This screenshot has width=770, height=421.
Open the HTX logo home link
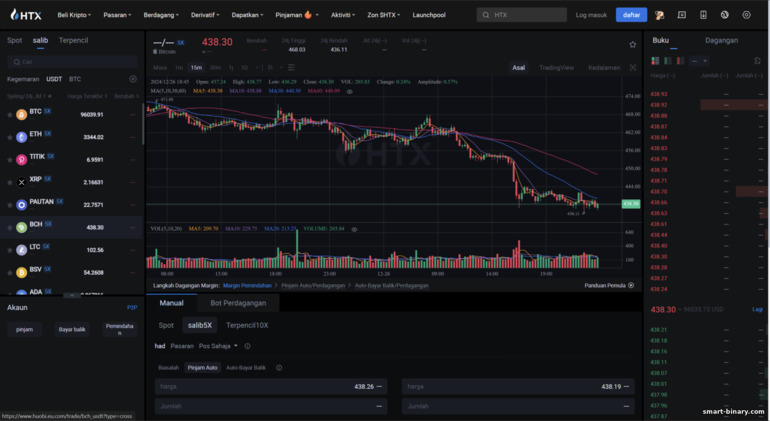click(26, 15)
